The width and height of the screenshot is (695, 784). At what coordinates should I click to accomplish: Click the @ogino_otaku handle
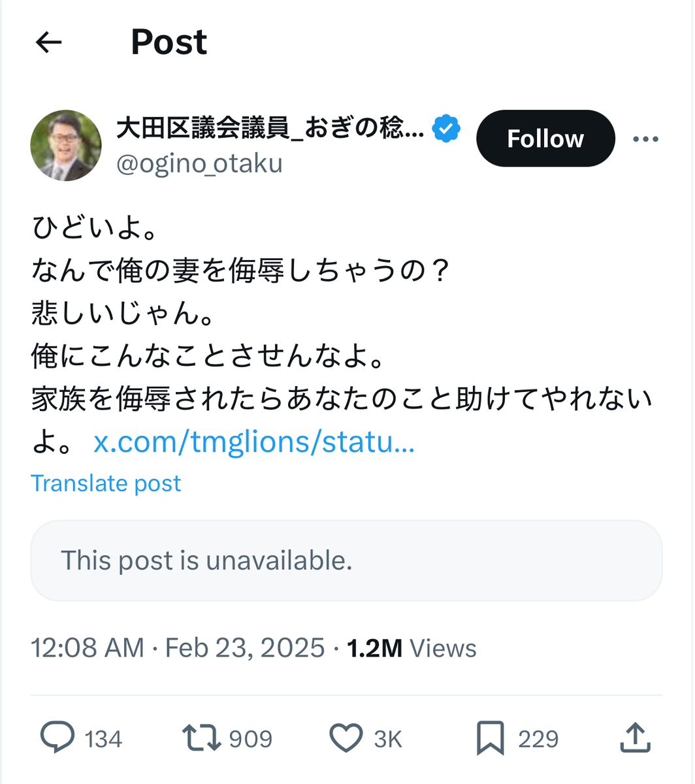(199, 163)
